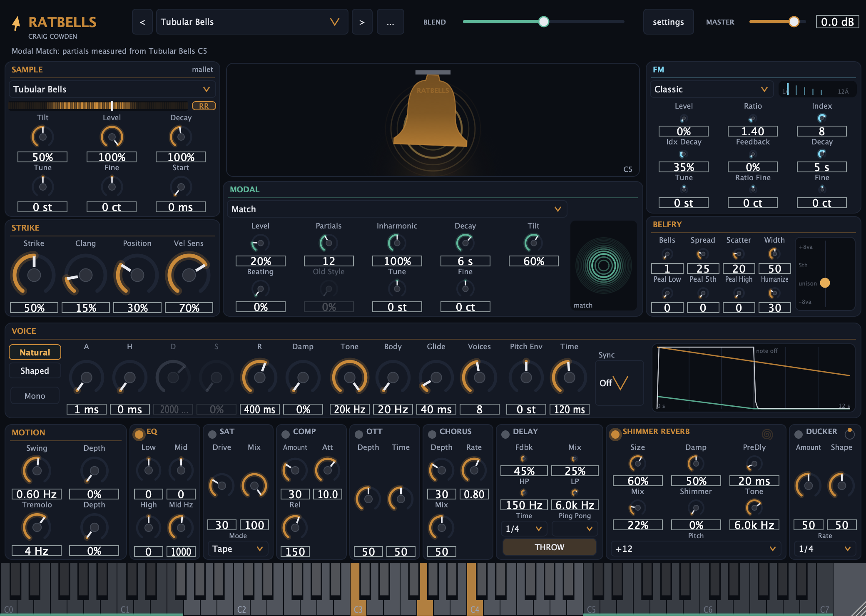This screenshot has height=616, width=866.
Task: Enable the COMP effect
Action: [286, 435]
